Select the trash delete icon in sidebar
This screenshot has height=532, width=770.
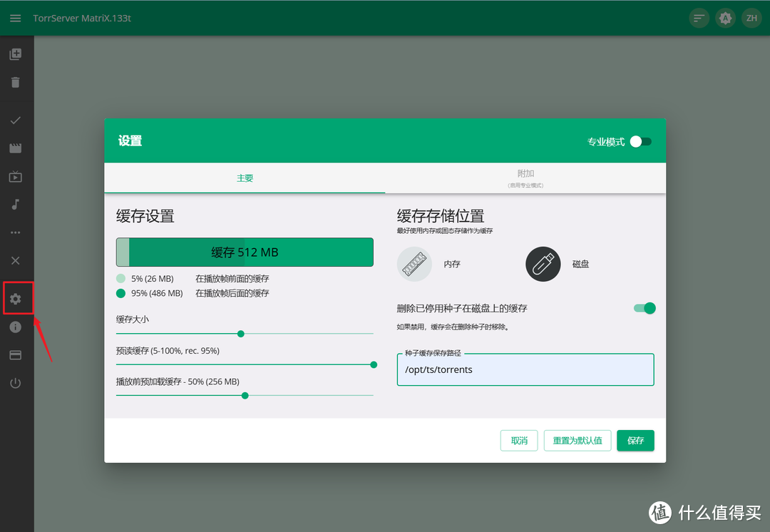16,82
